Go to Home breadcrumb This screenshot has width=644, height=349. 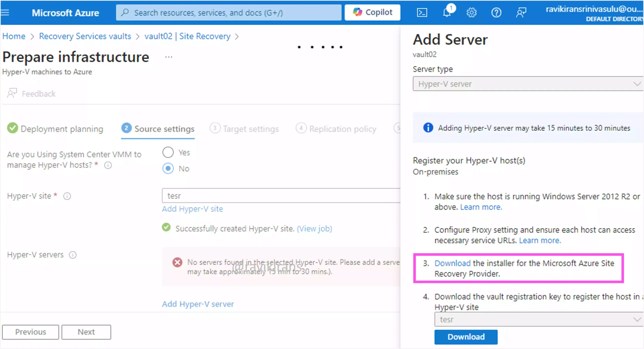pos(14,36)
